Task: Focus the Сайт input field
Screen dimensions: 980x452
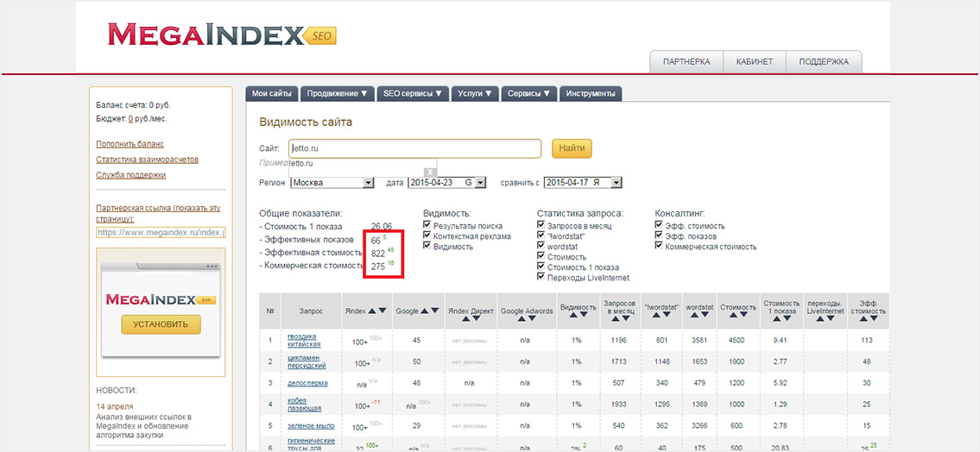Action: (x=415, y=148)
